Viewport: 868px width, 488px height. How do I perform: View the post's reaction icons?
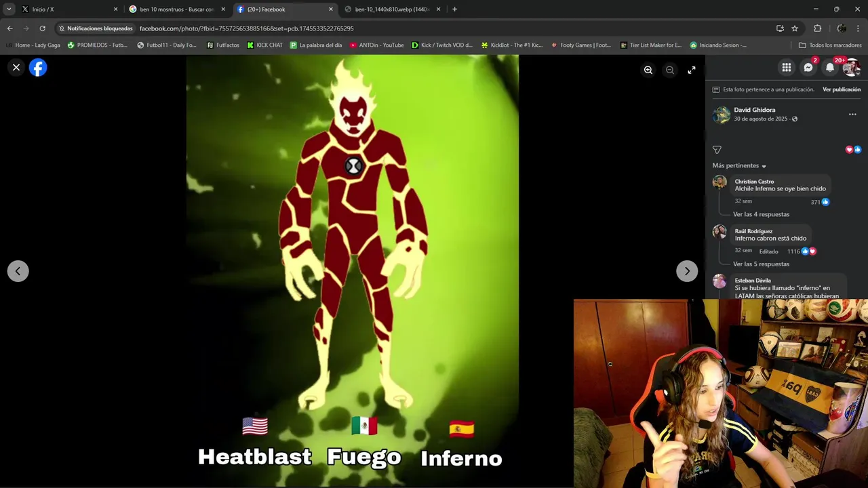pos(853,150)
